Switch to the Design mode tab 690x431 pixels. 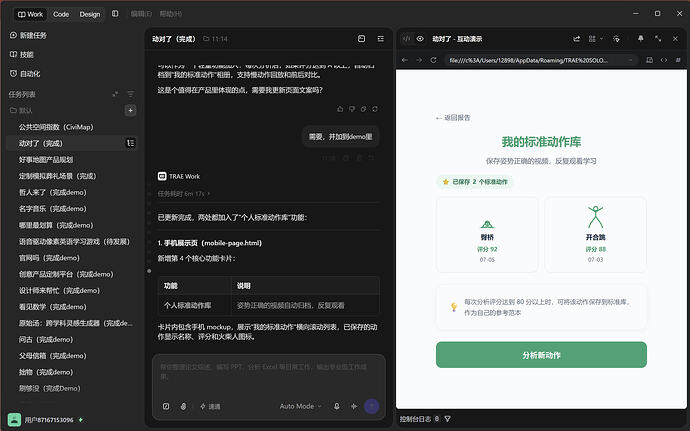pyautogui.click(x=90, y=14)
